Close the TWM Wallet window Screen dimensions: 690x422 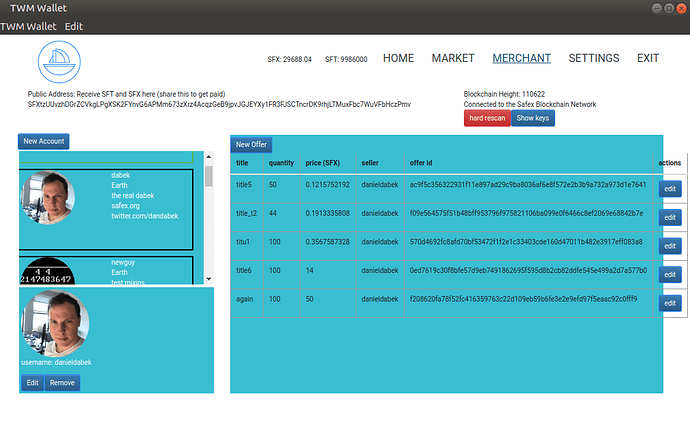(x=681, y=8)
